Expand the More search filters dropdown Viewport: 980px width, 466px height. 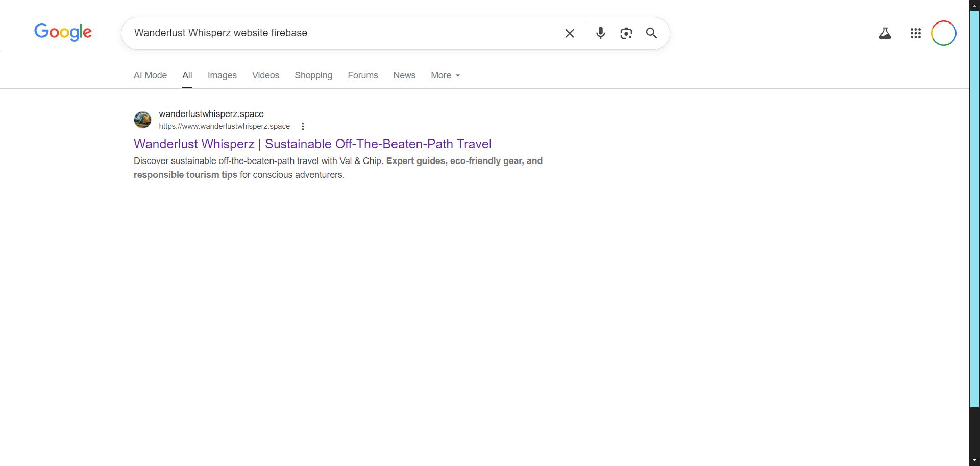pos(445,75)
